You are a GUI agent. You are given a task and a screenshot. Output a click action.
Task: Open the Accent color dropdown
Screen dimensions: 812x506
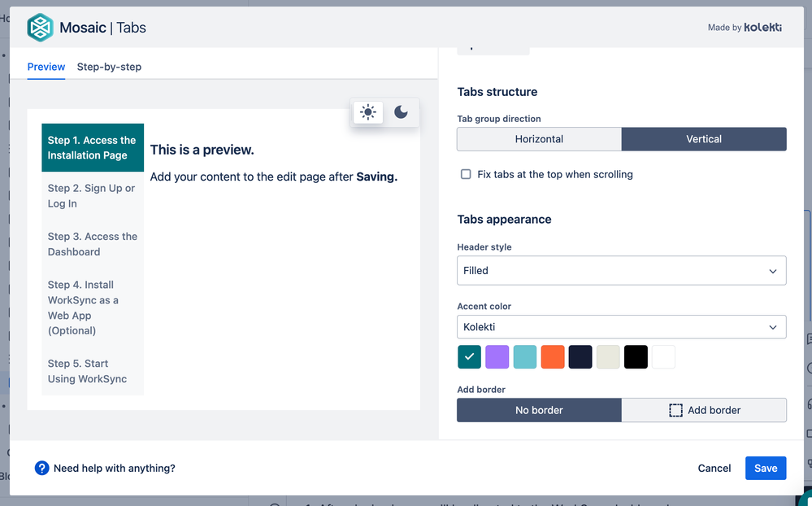click(x=621, y=326)
